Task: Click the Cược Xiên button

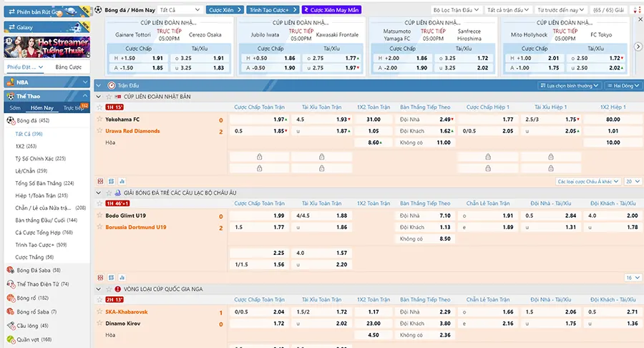Action: [224, 10]
